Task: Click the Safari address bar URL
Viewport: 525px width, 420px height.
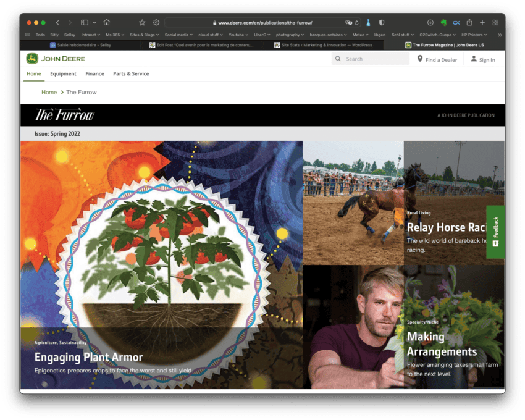Action: click(265, 23)
